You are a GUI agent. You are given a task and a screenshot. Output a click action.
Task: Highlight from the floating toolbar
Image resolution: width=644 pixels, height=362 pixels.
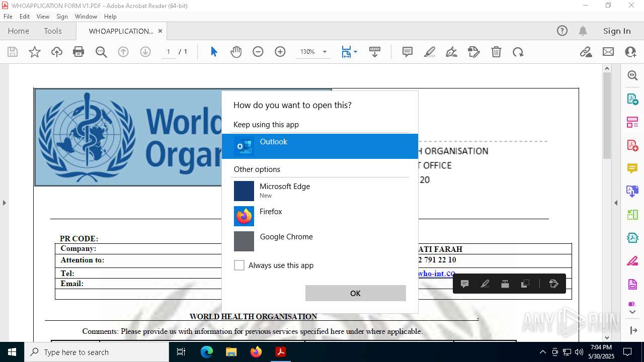click(x=485, y=284)
